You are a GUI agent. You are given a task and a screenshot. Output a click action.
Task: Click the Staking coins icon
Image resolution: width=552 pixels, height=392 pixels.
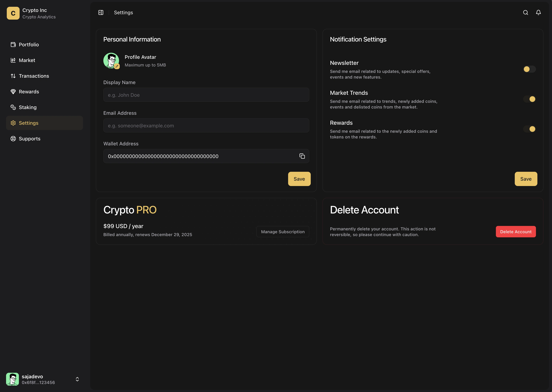click(13, 107)
